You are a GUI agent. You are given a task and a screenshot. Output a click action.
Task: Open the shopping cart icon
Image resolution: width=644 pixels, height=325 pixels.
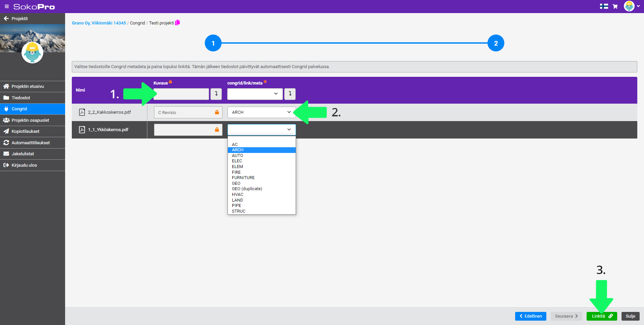[615, 6]
